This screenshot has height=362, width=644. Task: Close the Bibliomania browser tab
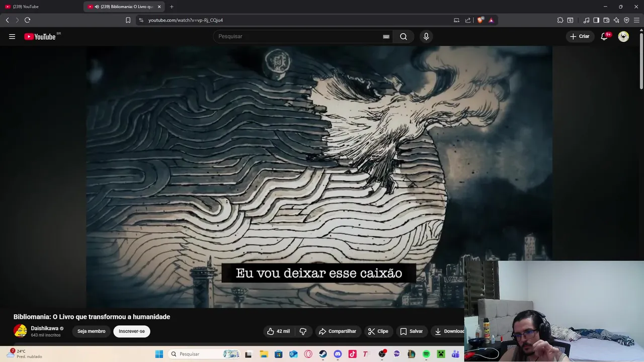point(159,7)
